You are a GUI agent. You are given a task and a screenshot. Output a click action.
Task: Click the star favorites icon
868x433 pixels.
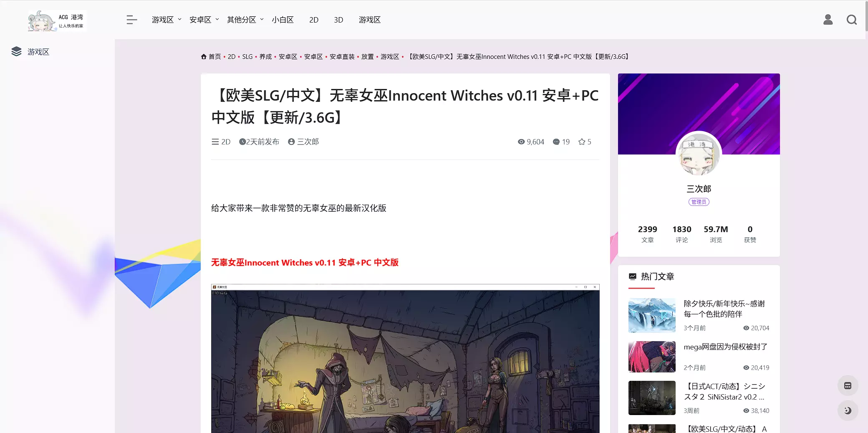pyautogui.click(x=582, y=142)
